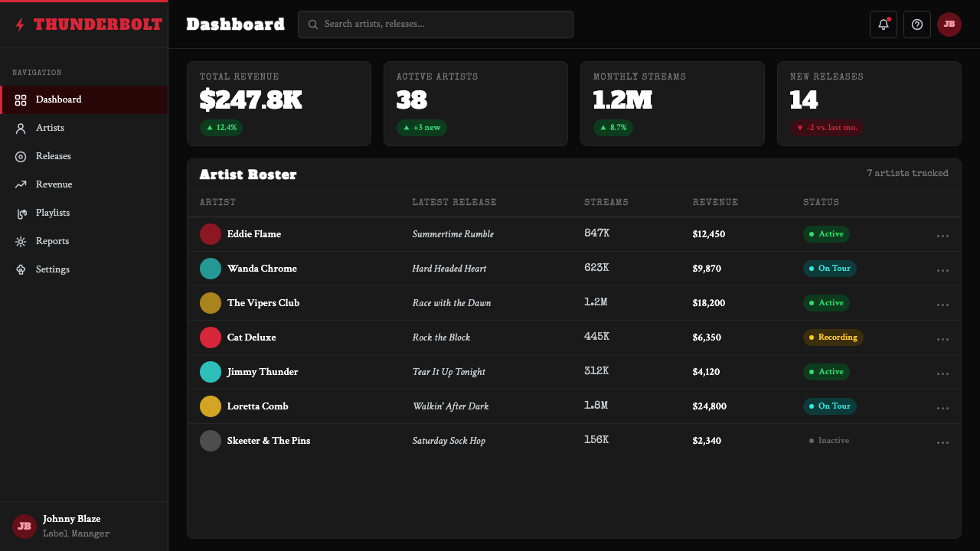
Task: Open the Revenue trend arrow icon
Action: [21, 184]
